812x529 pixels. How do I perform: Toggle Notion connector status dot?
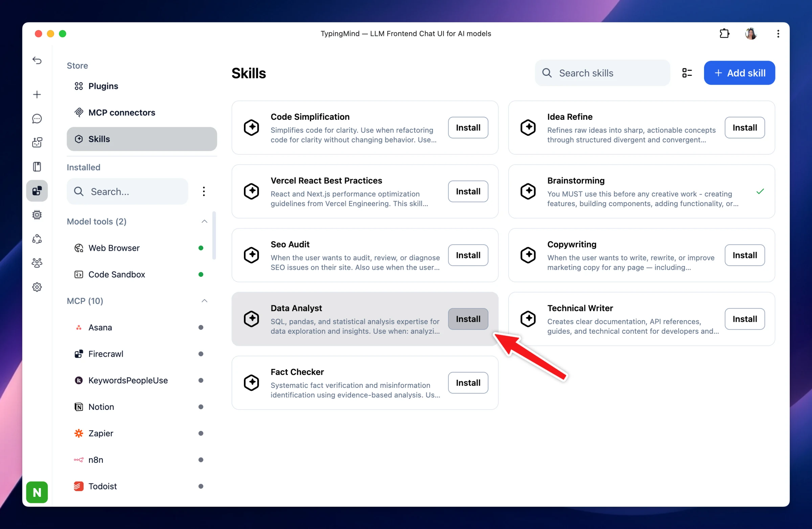tap(201, 407)
